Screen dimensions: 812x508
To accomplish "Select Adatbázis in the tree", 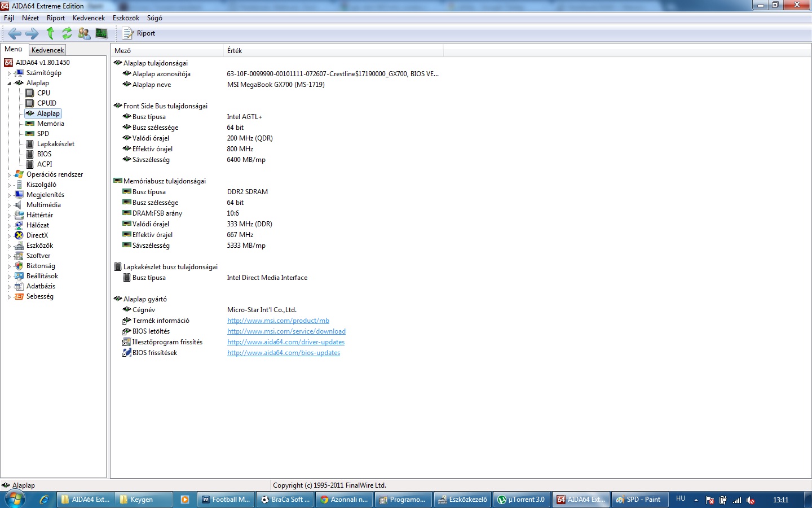I will (x=41, y=286).
